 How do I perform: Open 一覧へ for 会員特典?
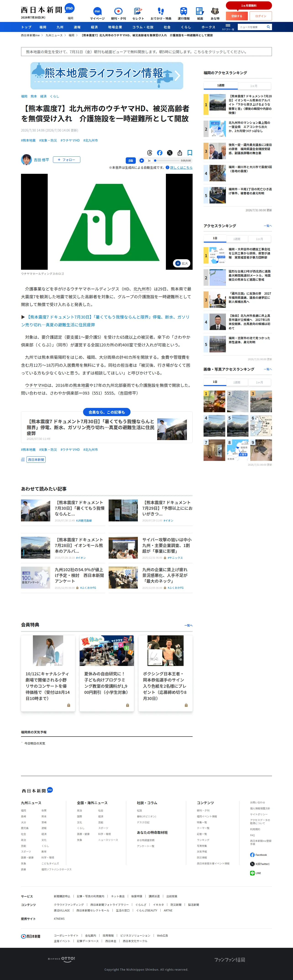[188, 625]
